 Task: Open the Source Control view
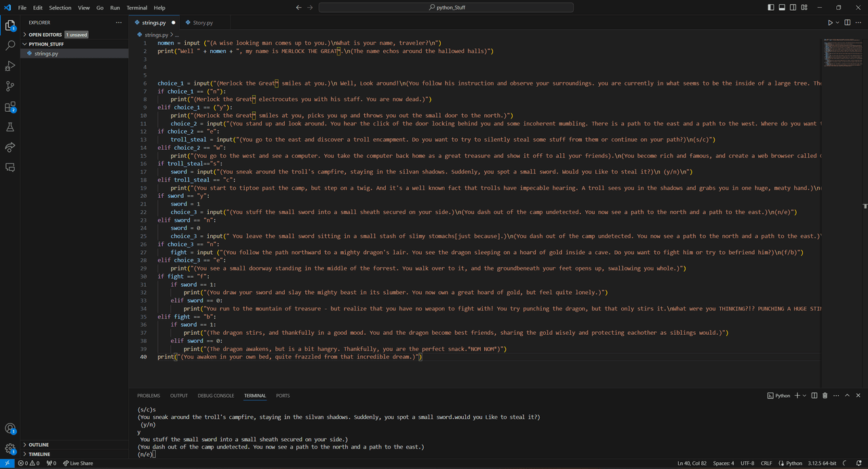tap(10, 86)
